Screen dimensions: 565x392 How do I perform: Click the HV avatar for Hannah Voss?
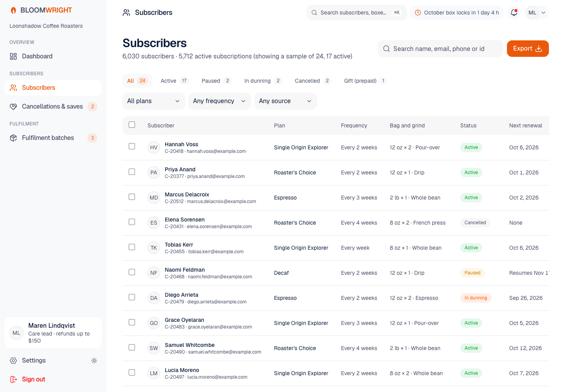click(154, 147)
